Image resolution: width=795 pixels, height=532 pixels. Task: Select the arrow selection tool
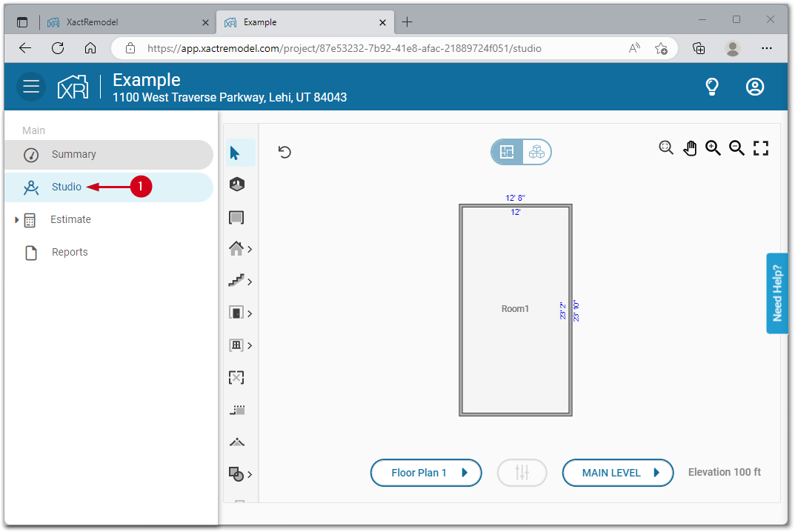click(x=237, y=152)
